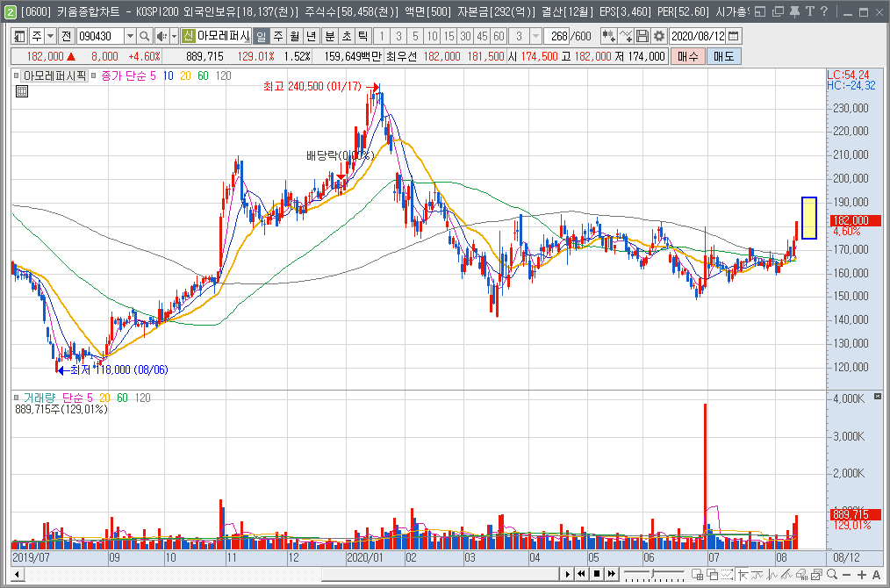Click the speaker sound alert icon
The image size is (890, 588).
pyautogui.click(x=161, y=36)
